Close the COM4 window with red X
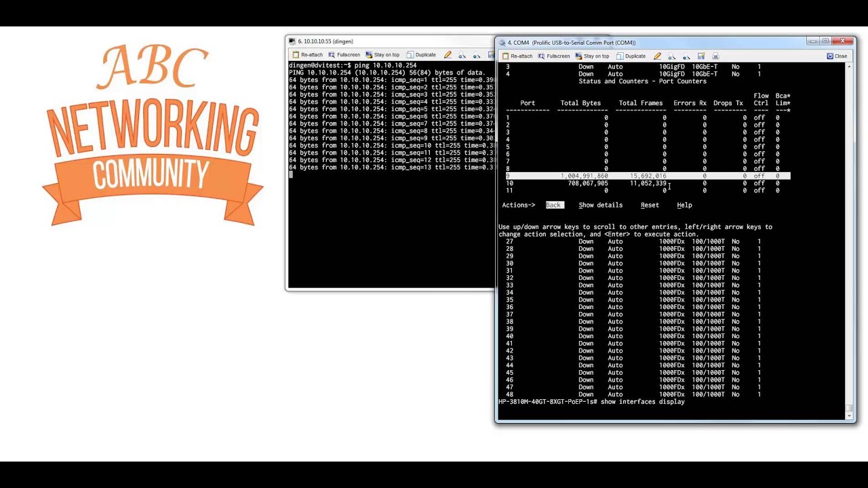The height and width of the screenshot is (488, 868). pyautogui.click(x=843, y=41)
